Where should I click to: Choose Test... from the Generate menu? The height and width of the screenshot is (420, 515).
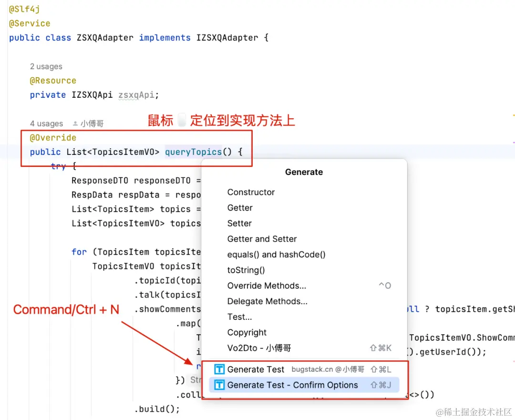239,317
